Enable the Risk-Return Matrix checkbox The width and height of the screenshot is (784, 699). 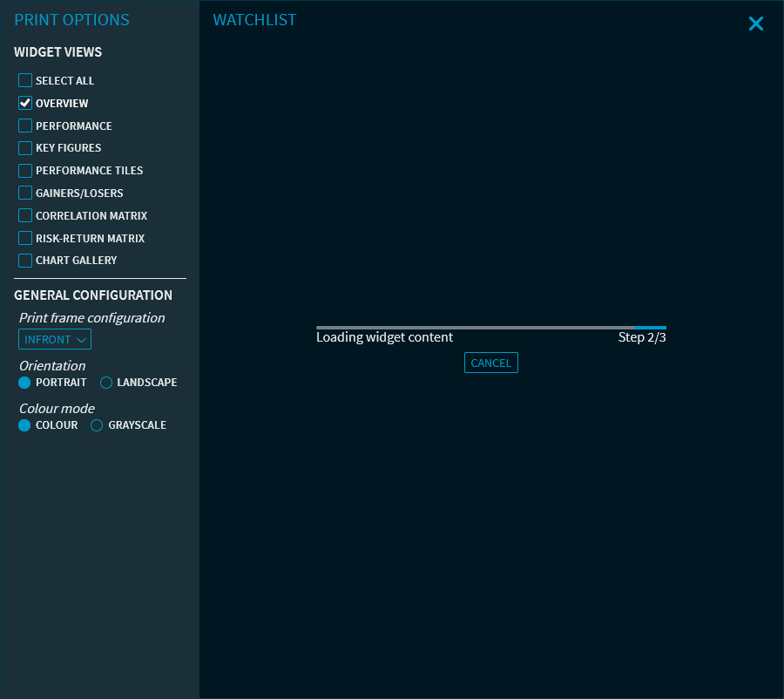pyautogui.click(x=25, y=239)
